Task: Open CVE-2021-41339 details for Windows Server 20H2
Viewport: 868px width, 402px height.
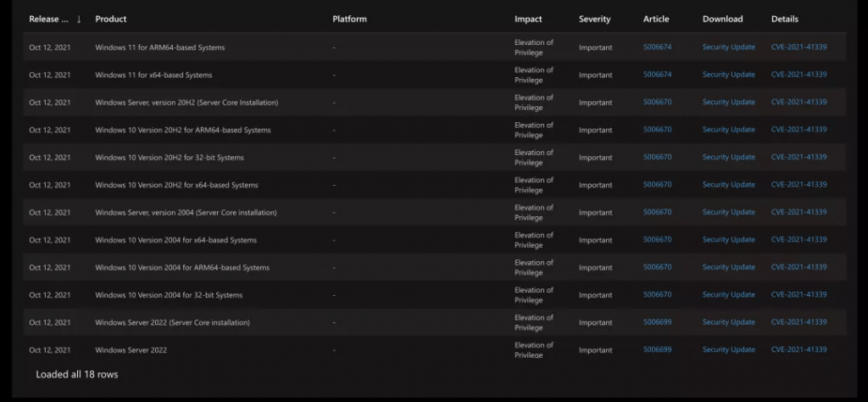Action: (x=798, y=102)
